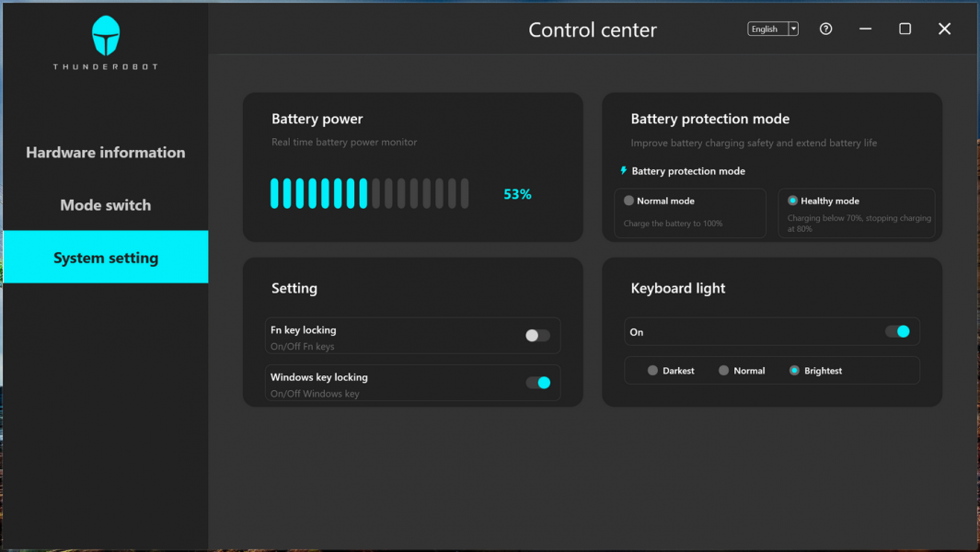Viewport: 980px width, 552px height.
Task: Set keyboard light to Normal
Action: click(724, 371)
